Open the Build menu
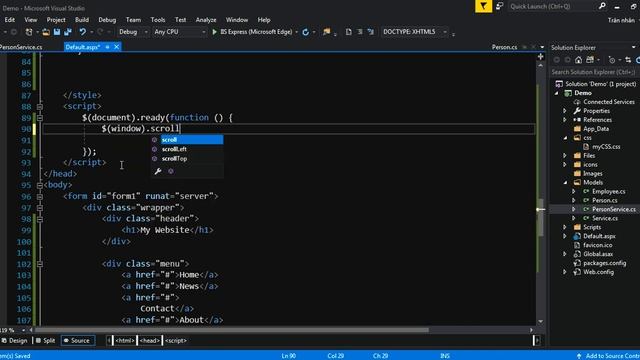 (x=82, y=20)
